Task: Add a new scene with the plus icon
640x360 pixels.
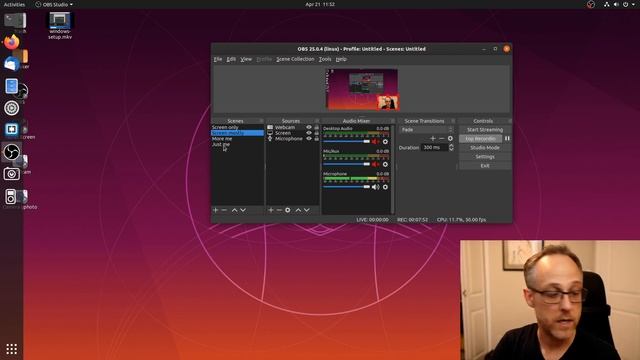Action: click(x=216, y=210)
